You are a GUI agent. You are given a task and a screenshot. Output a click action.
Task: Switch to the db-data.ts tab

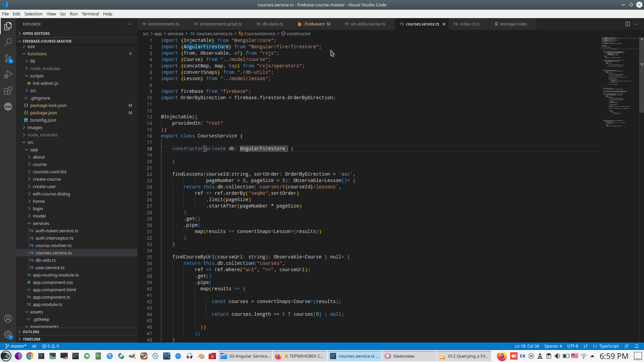[272, 24]
